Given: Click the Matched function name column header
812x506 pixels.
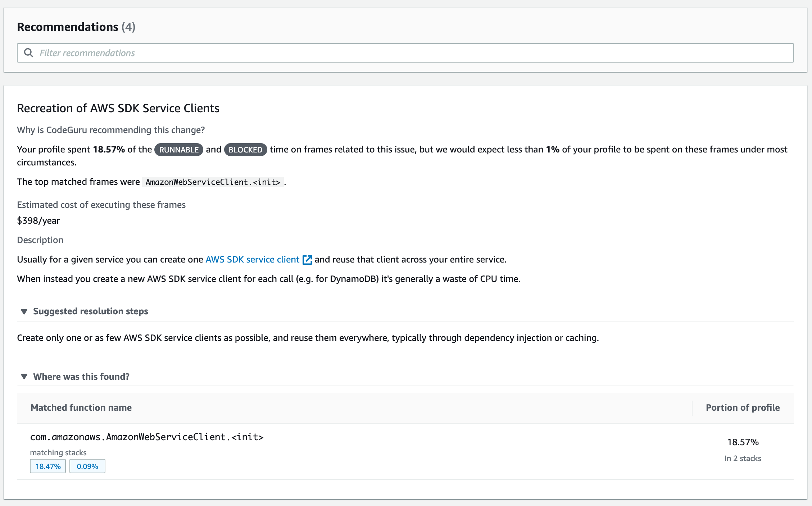Looking at the screenshot, I should click(81, 407).
